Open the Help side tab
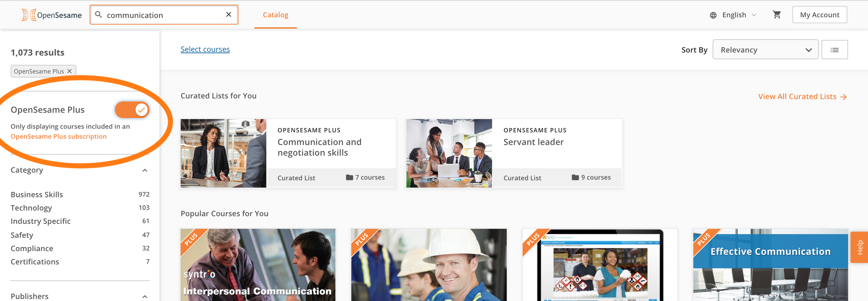This screenshot has width=868, height=301. coord(860,247)
